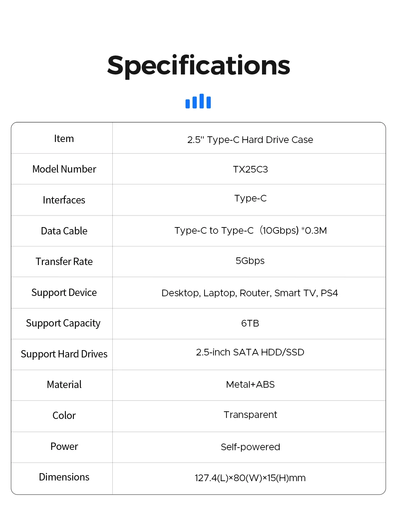Click the Transfer Rate label
Image resolution: width=399 pixels, height=532 pixels.
click(x=64, y=262)
